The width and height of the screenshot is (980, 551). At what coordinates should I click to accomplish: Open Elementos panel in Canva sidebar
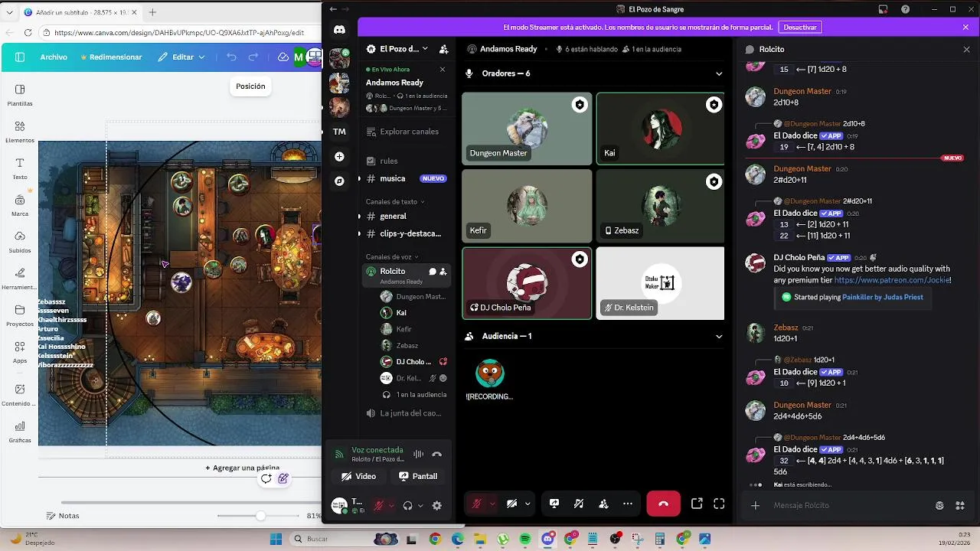tap(20, 132)
